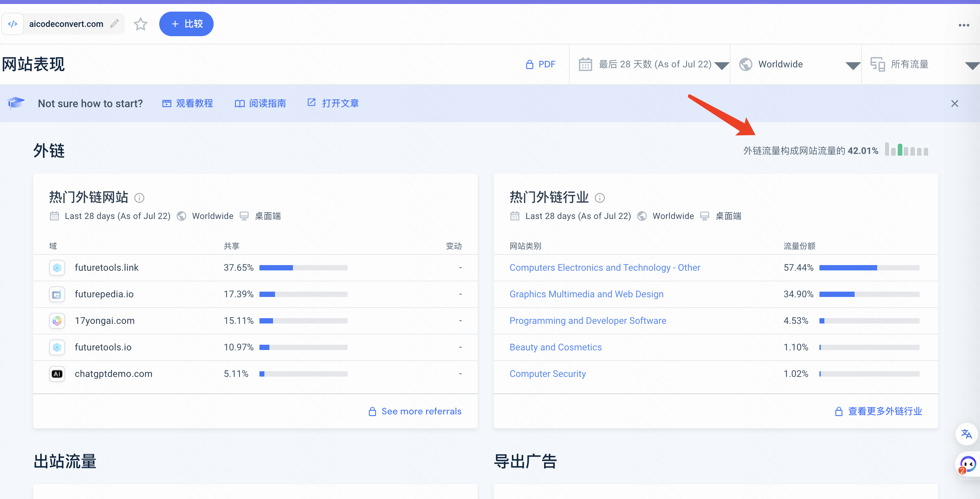Click the chatgptdemo.com AI favicon

coord(57,374)
